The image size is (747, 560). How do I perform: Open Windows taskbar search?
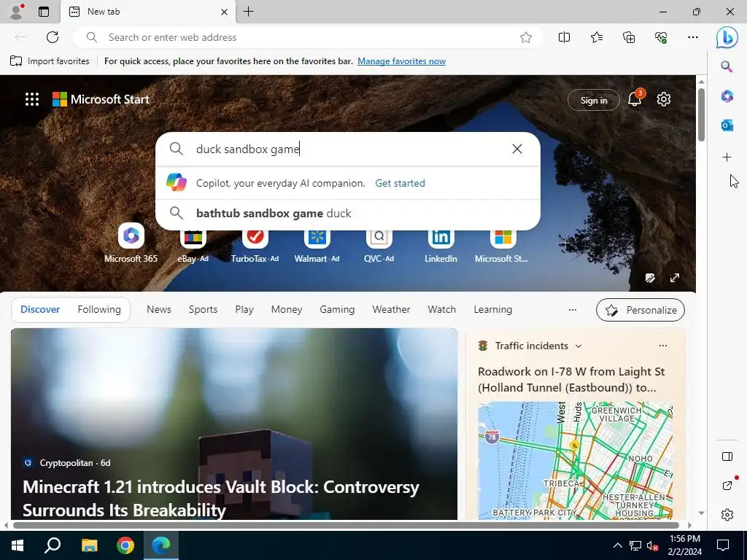53,545
